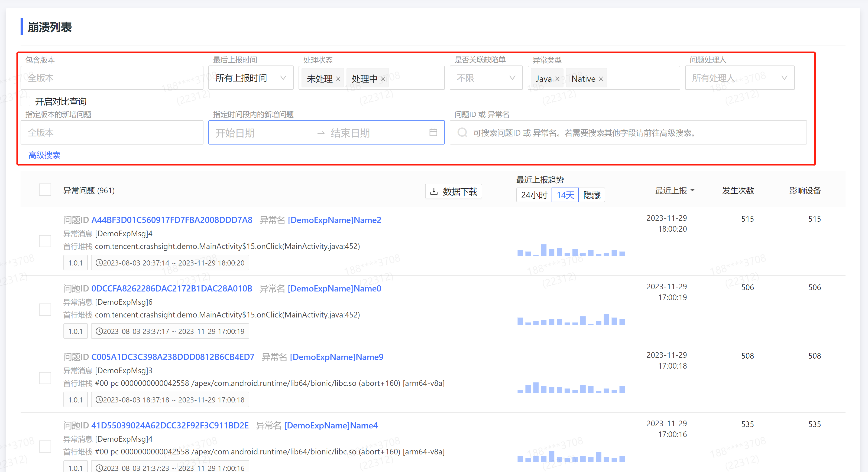Open exception name [DemoExpName]Name9
Image resolution: width=868 pixels, height=472 pixels.
pyautogui.click(x=337, y=356)
